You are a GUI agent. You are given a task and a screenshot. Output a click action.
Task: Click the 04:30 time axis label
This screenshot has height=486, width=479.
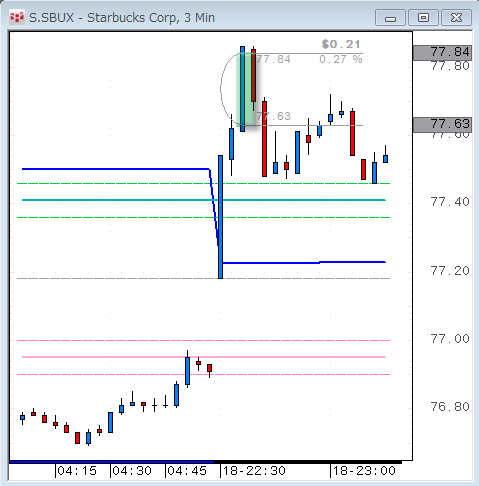pyautogui.click(x=132, y=471)
